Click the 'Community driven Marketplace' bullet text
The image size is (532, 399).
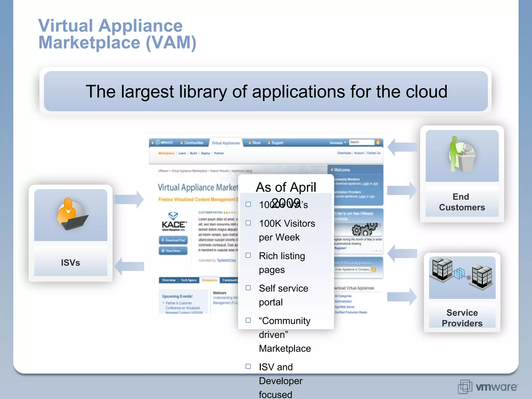(x=285, y=335)
